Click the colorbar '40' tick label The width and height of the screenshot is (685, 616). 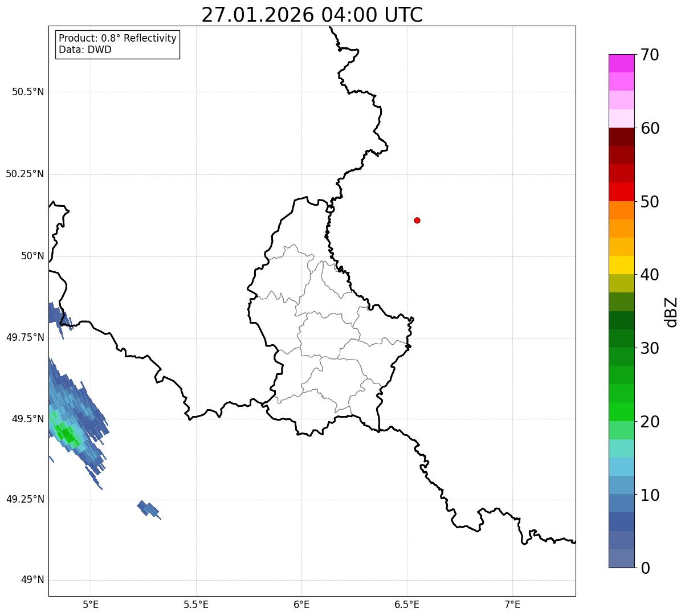[x=650, y=275]
